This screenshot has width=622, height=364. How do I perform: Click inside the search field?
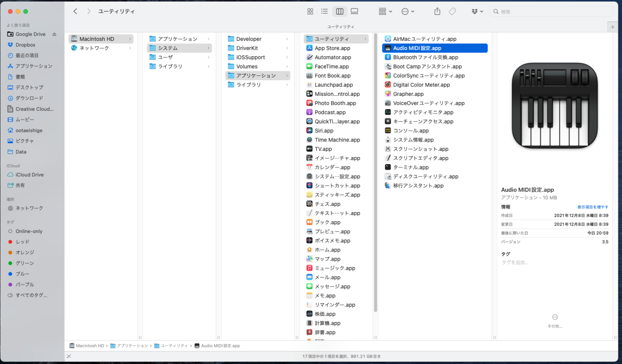coord(551,11)
